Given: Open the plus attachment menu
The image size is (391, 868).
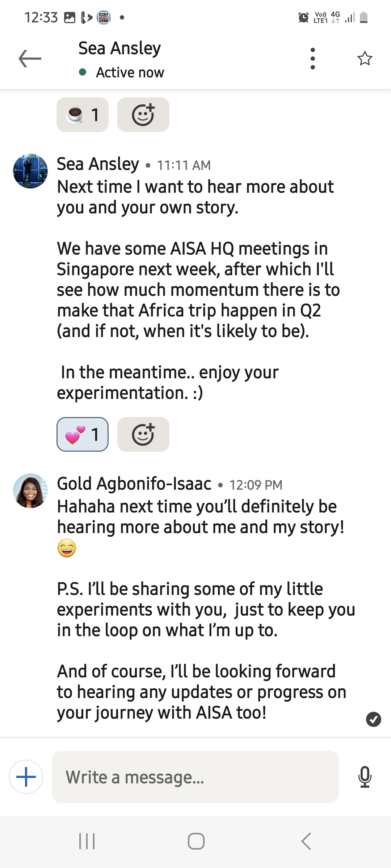Looking at the screenshot, I should 26,777.
